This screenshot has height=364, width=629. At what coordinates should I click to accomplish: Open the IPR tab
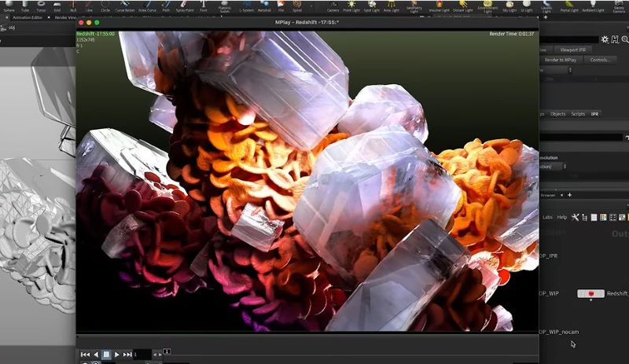tap(594, 114)
